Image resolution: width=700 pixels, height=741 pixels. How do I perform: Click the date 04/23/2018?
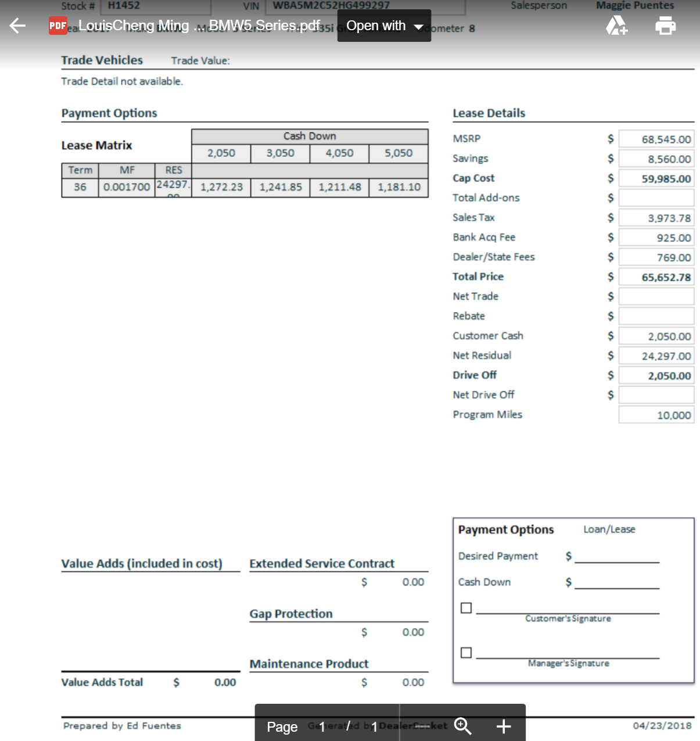coord(662,726)
